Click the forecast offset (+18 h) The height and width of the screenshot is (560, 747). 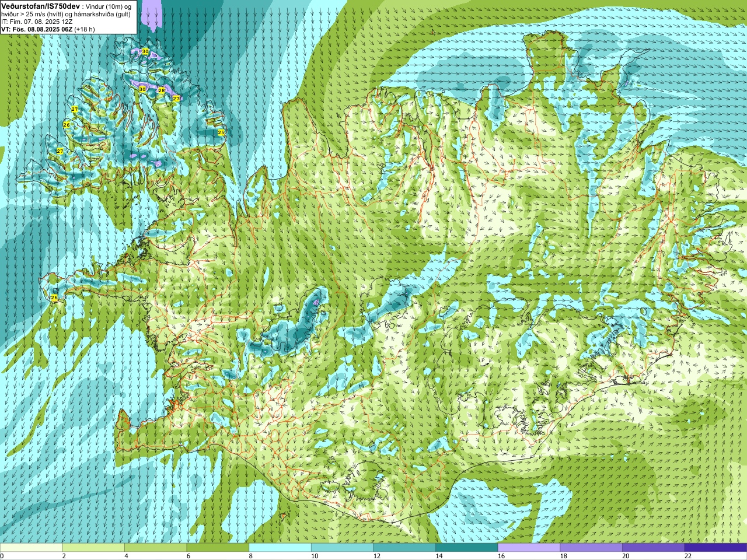pos(85,29)
